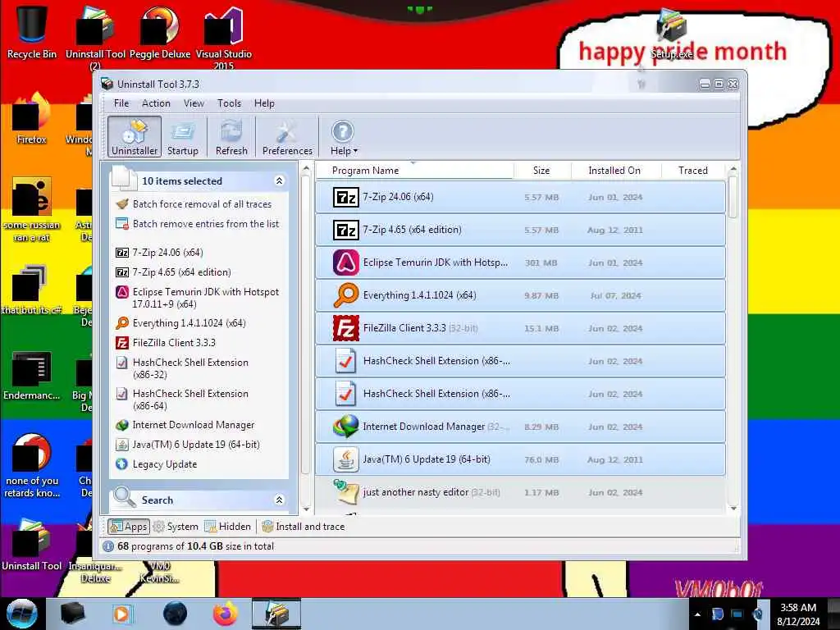The height and width of the screenshot is (630, 840).
Task: Collapse the '10 items selected' panel
Action: pyautogui.click(x=279, y=180)
